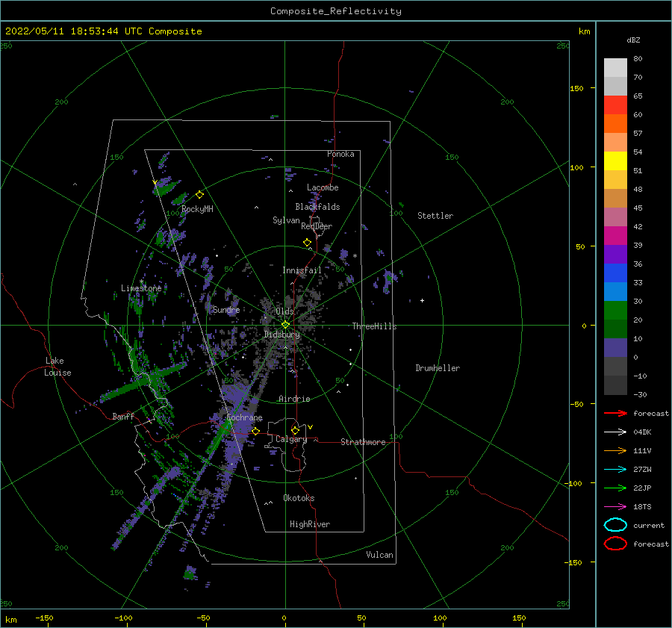Click the ThreeHills label

tap(375, 326)
